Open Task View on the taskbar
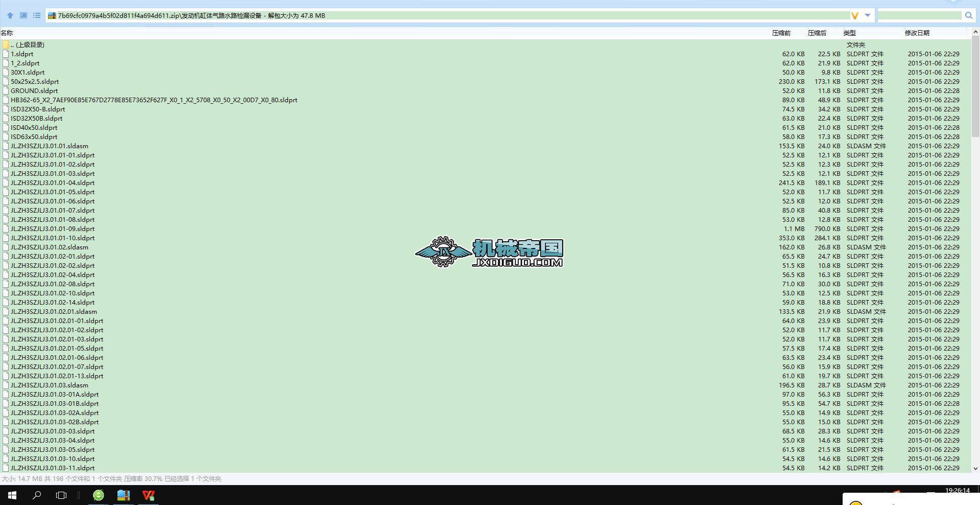 click(x=61, y=495)
